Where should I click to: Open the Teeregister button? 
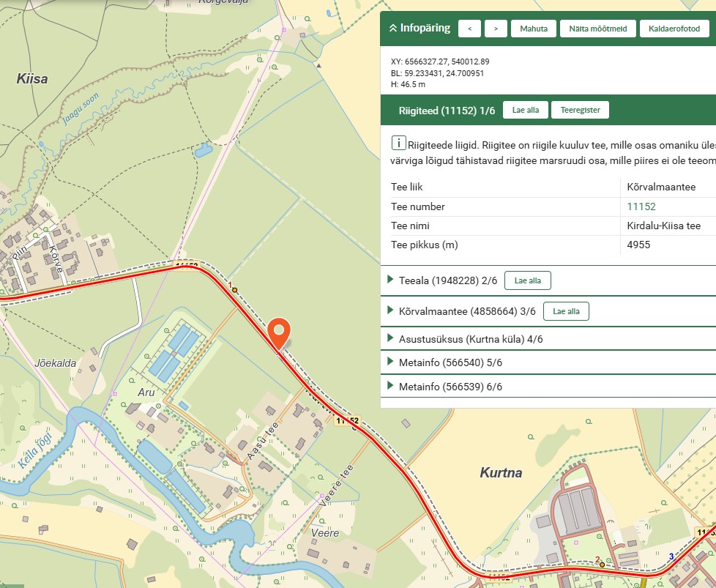click(580, 111)
